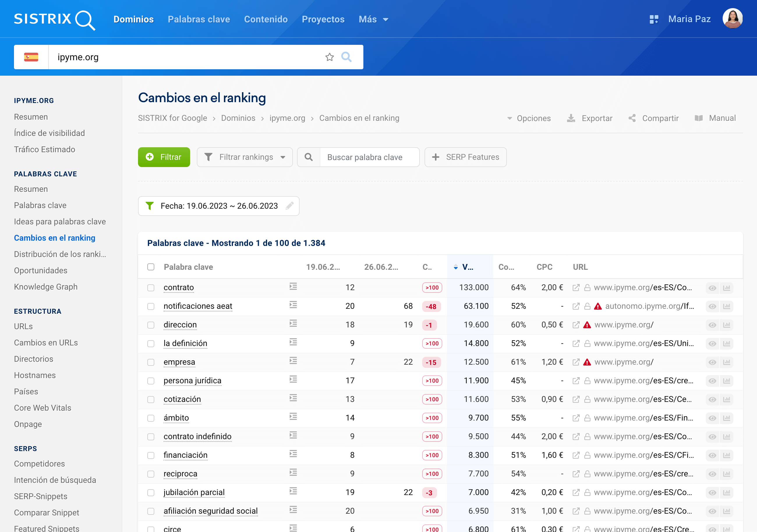Click the favorite star icon in search bar
Screen dimensions: 757x532
point(329,57)
